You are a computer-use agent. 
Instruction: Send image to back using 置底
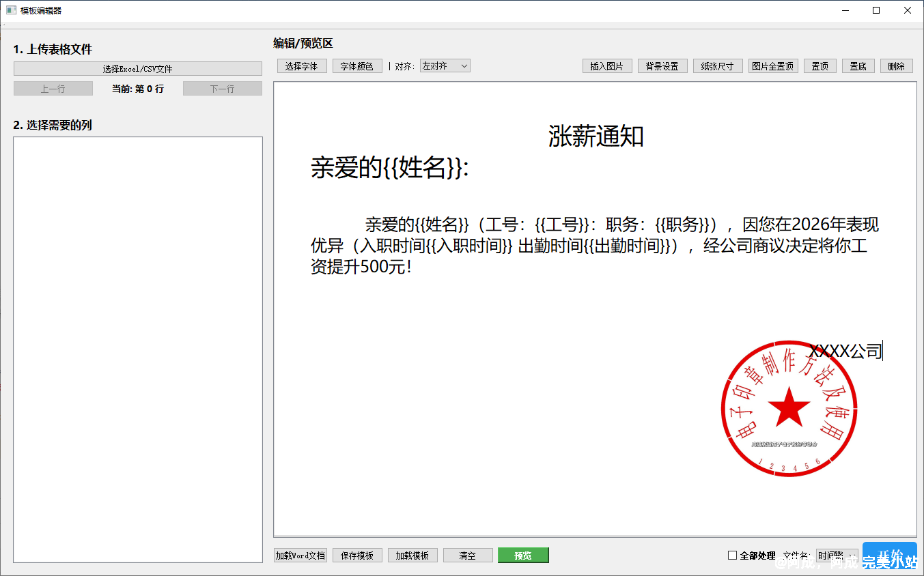(858, 66)
